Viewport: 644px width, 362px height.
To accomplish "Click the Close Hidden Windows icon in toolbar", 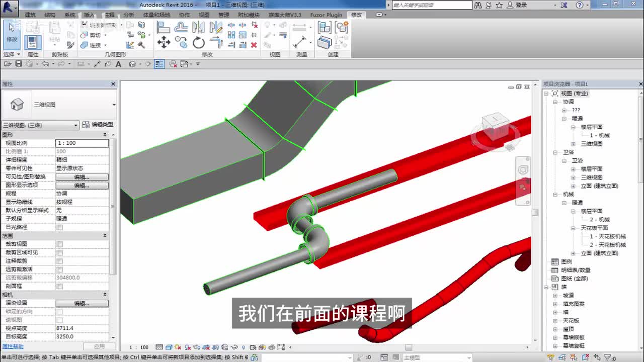I will [173, 64].
